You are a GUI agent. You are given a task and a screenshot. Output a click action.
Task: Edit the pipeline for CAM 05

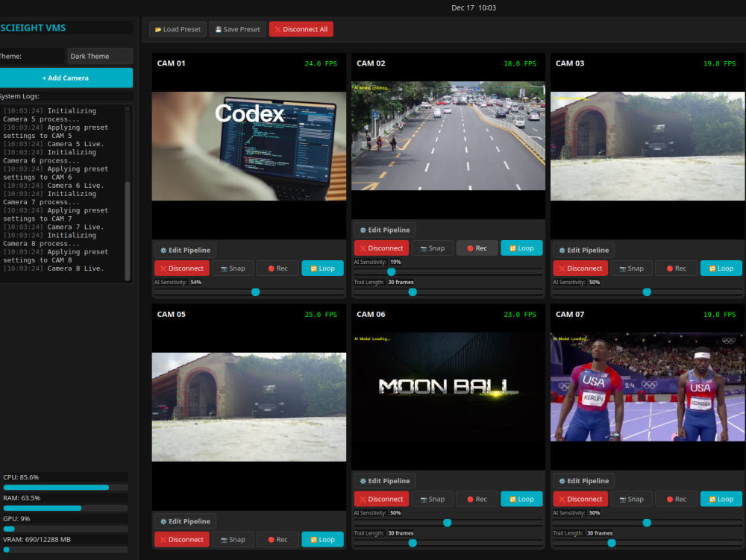tap(186, 521)
